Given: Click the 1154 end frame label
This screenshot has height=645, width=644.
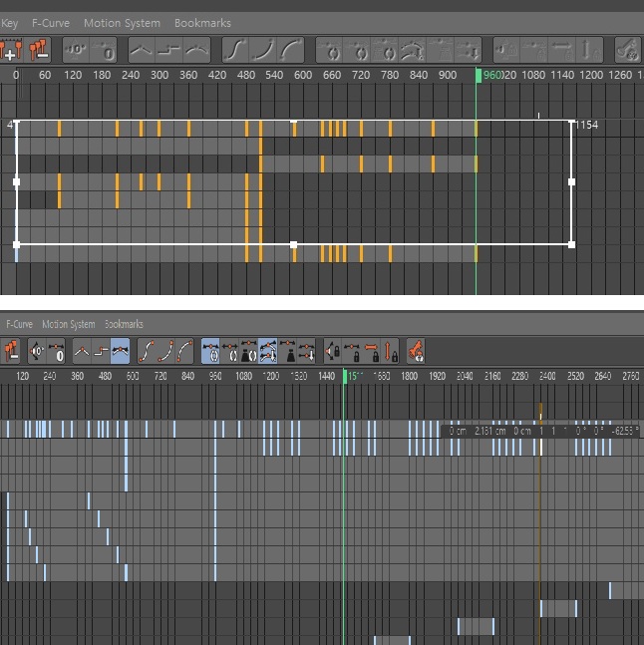Looking at the screenshot, I should 587,125.
